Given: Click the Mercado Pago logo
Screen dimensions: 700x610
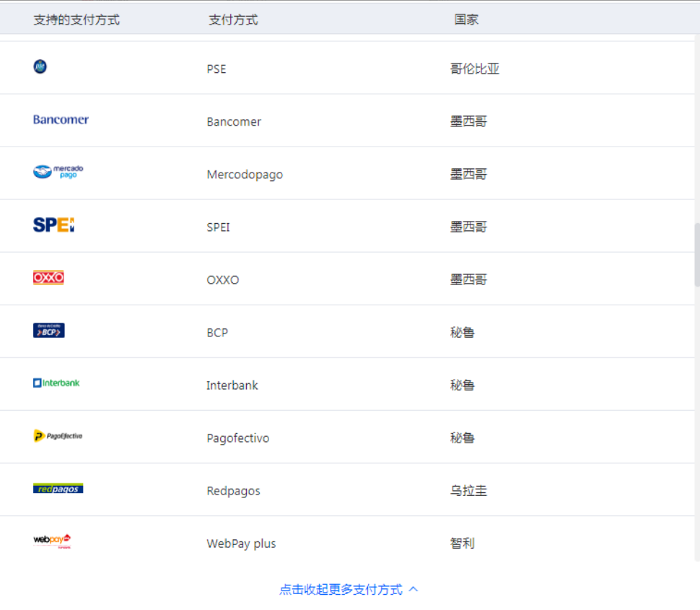Looking at the screenshot, I should point(58,171).
